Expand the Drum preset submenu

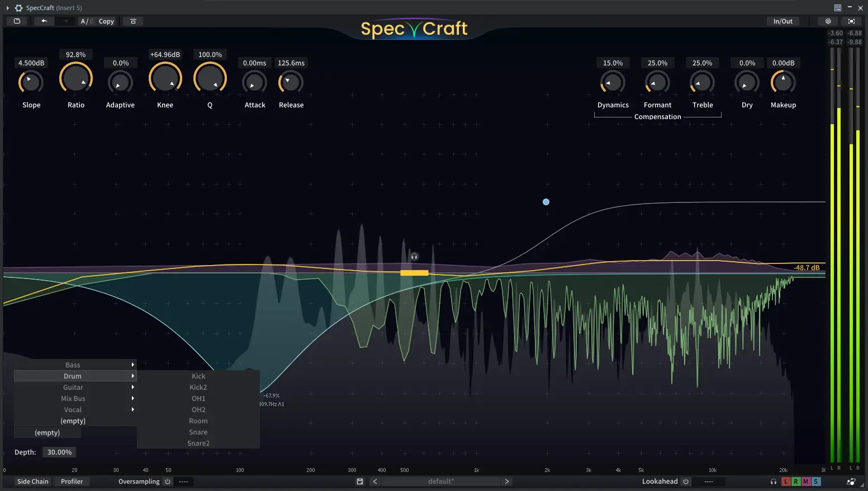[75, 376]
